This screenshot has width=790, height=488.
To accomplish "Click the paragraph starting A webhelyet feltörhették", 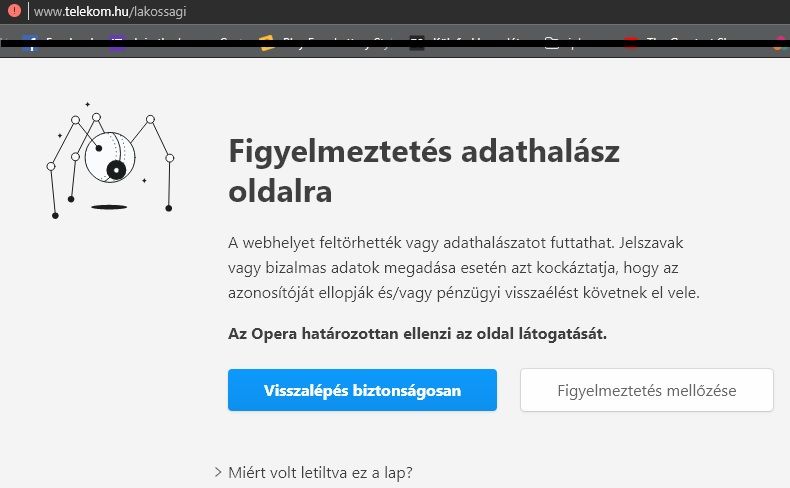I will coord(464,267).
